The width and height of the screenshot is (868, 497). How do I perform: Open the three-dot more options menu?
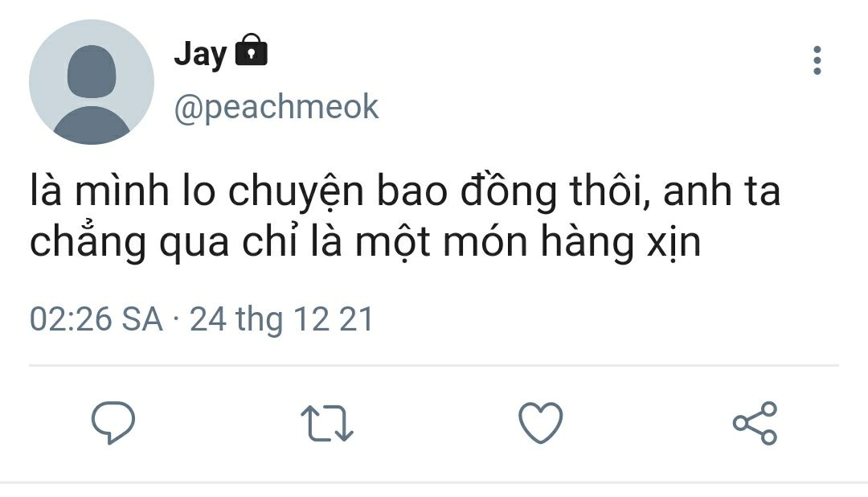817,60
